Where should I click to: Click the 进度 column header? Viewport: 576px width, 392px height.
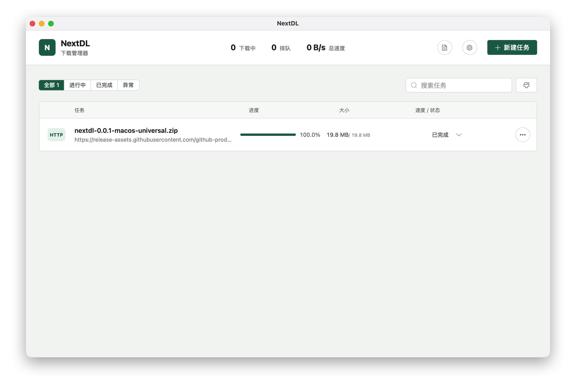coord(254,110)
